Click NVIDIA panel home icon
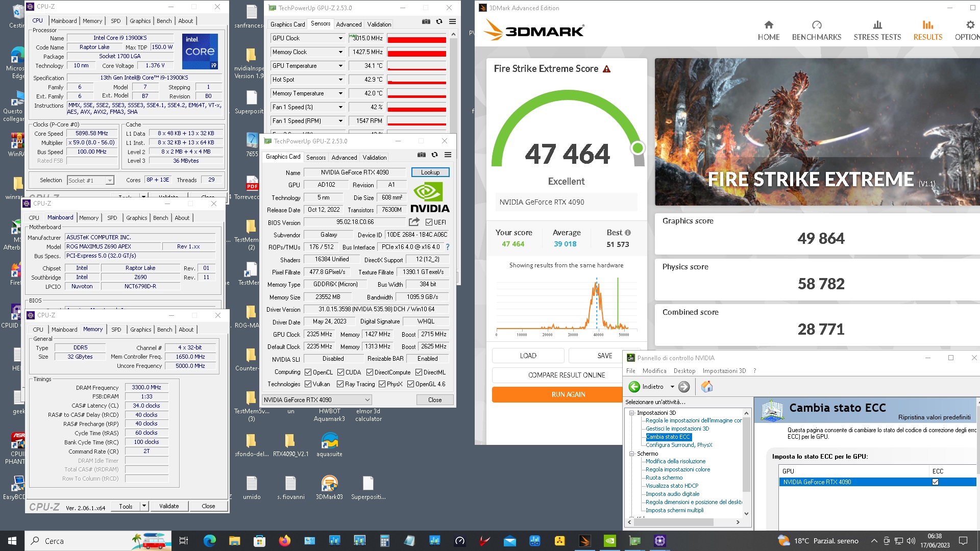The image size is (980, 551). [x=706, y=387]
